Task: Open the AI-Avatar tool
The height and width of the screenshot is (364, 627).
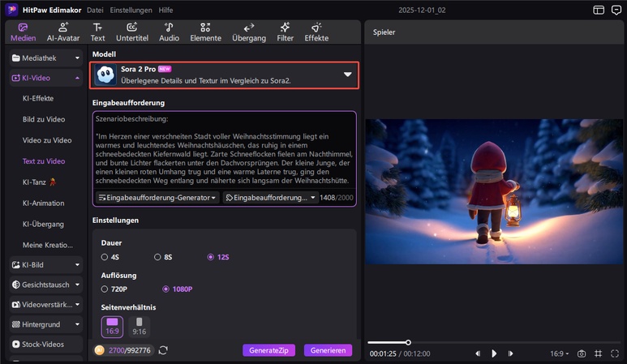Action: pyautogui.click(x=63, y=32)
